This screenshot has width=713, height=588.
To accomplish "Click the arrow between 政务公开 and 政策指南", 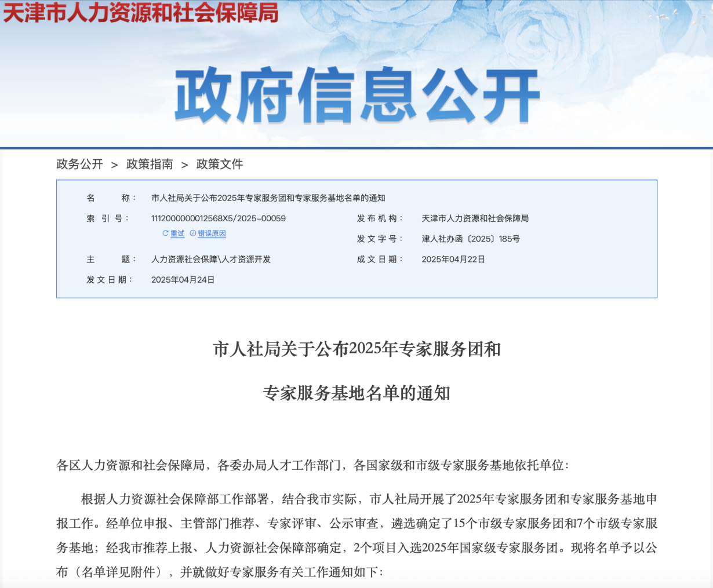I will point(115,165).
